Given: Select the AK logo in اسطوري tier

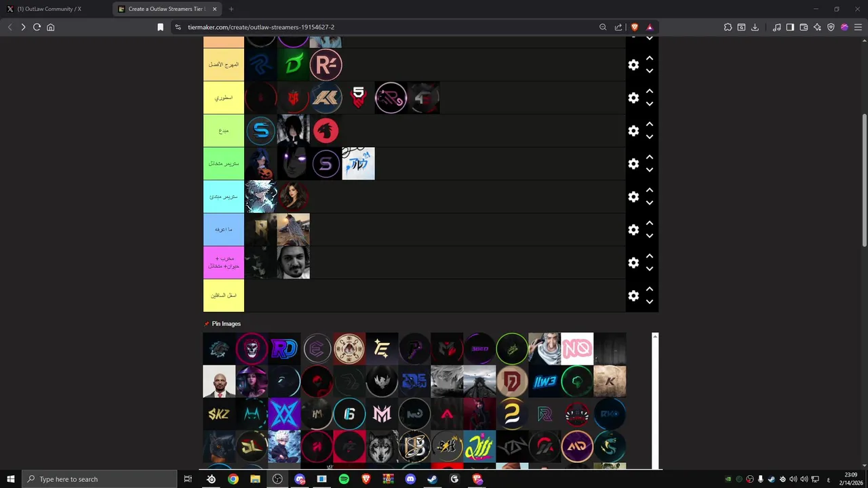Looking at the screenshot, I should tap(325, 98).
